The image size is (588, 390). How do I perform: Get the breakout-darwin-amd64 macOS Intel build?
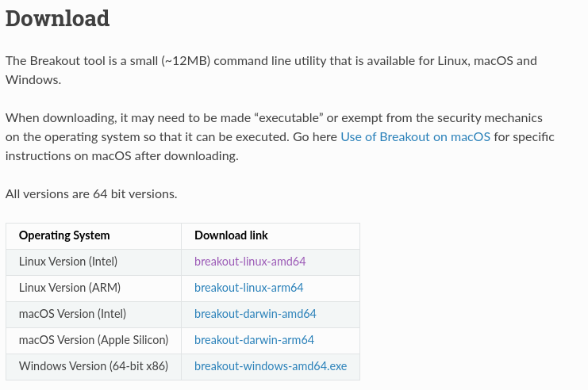256,314
